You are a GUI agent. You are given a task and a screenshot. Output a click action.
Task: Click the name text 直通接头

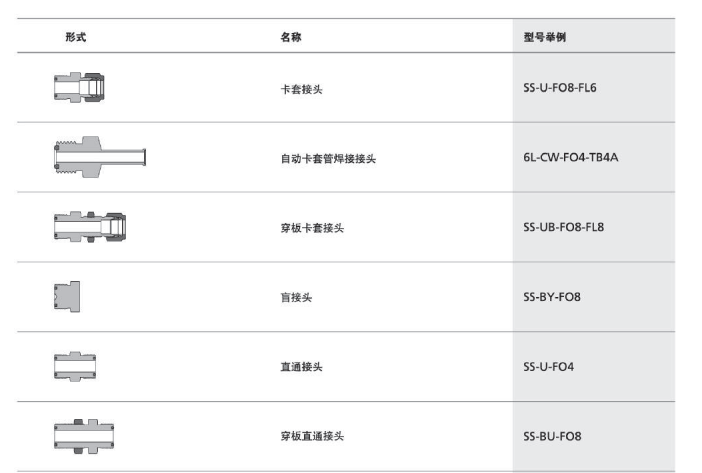click(301, 367)
